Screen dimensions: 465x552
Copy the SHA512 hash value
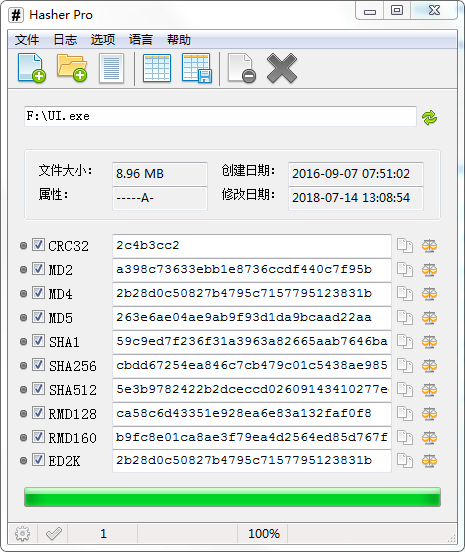pyautogui.click(x=405, y=389)
